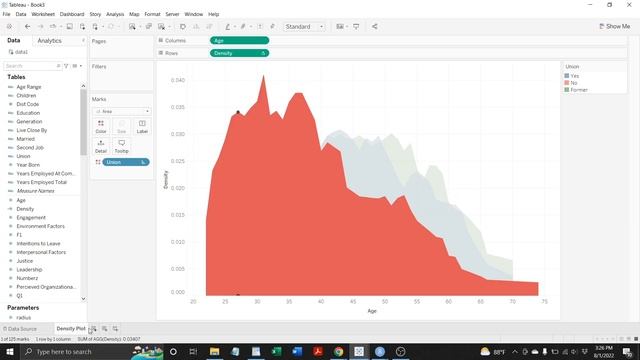Select the data1 data source

coord(18,52)
